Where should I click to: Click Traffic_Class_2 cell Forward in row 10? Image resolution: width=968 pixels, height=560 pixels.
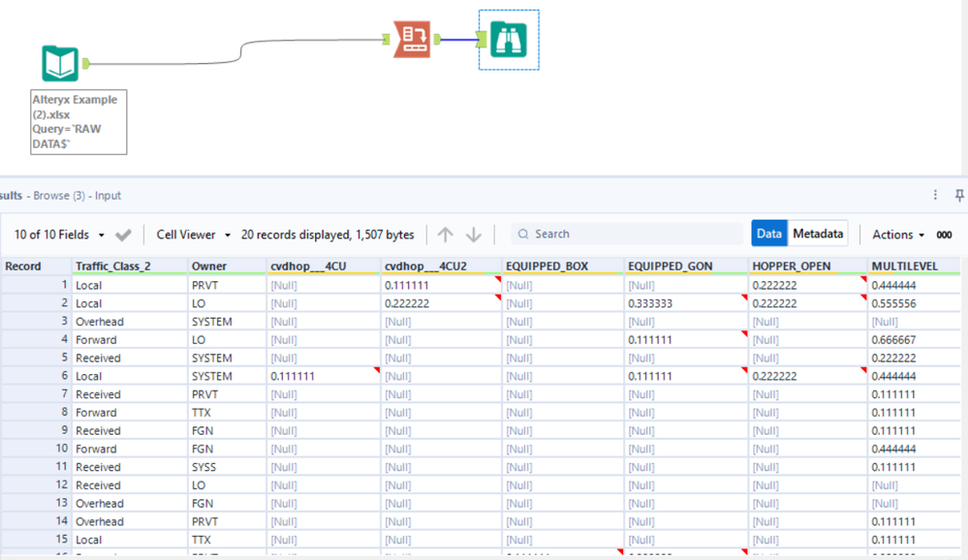(x=130, y=449)
